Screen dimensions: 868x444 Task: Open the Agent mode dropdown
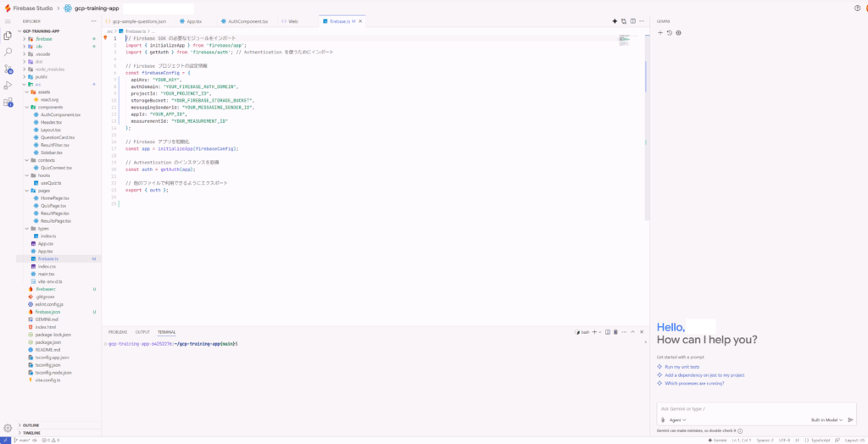tap(676, 419)
